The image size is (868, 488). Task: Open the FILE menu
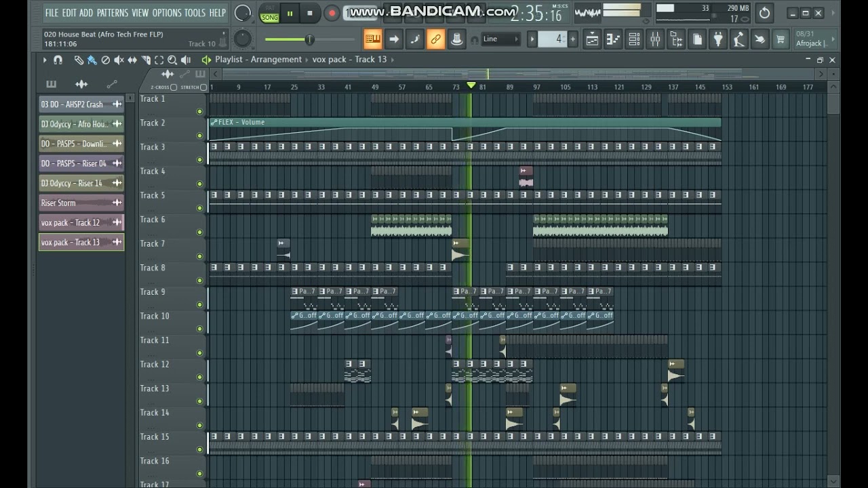pyautogui.click(x=52, y=13)
